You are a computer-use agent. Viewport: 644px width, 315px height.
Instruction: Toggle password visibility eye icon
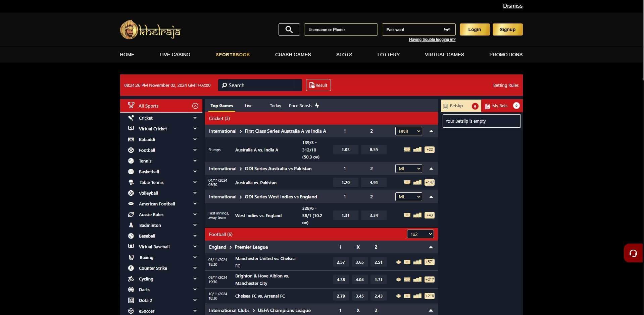click(447, 29)
